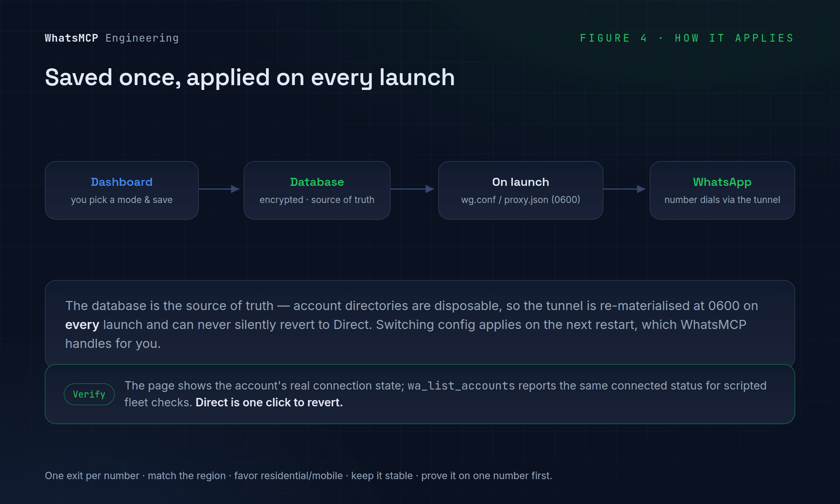Click 'you pick a mode & save' text
The height and width of the screenshot is (504, 840).
(x=122, y=199)
